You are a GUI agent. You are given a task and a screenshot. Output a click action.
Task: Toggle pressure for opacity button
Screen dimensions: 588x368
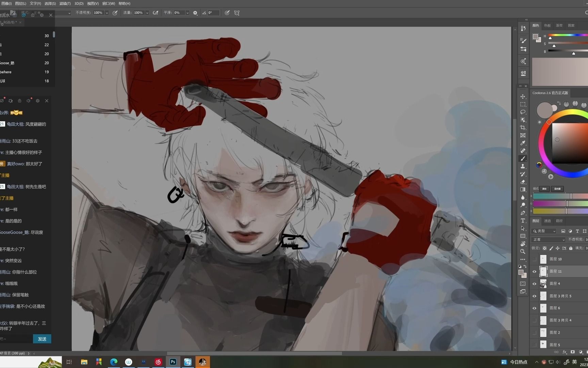tap(115, 13)
